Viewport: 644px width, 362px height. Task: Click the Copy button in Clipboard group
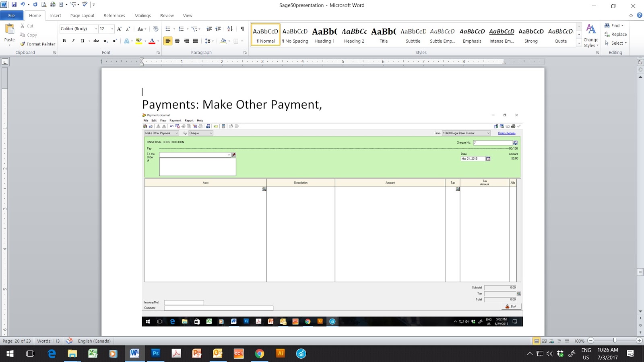click(x=28, y=35)
